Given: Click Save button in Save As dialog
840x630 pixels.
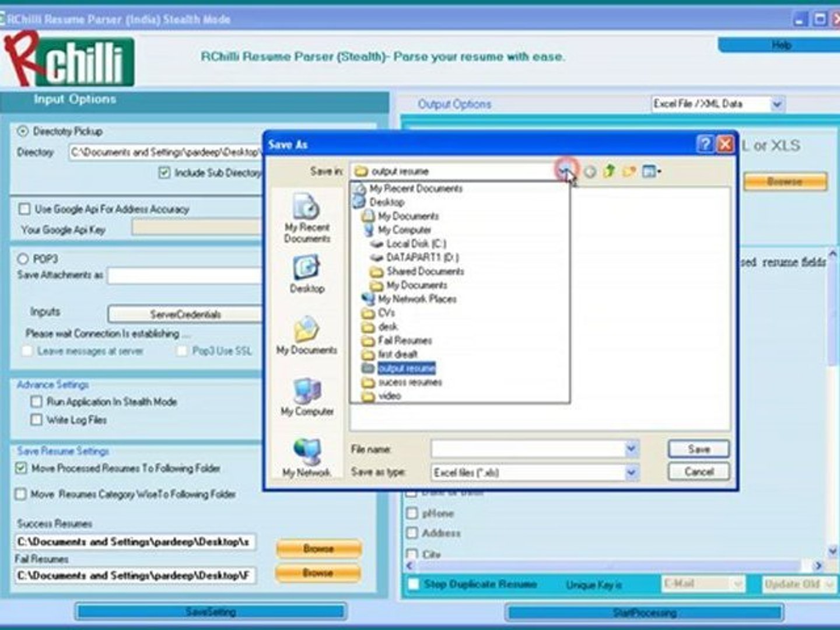Looking at the screenshot, I should tap(699, 449).
